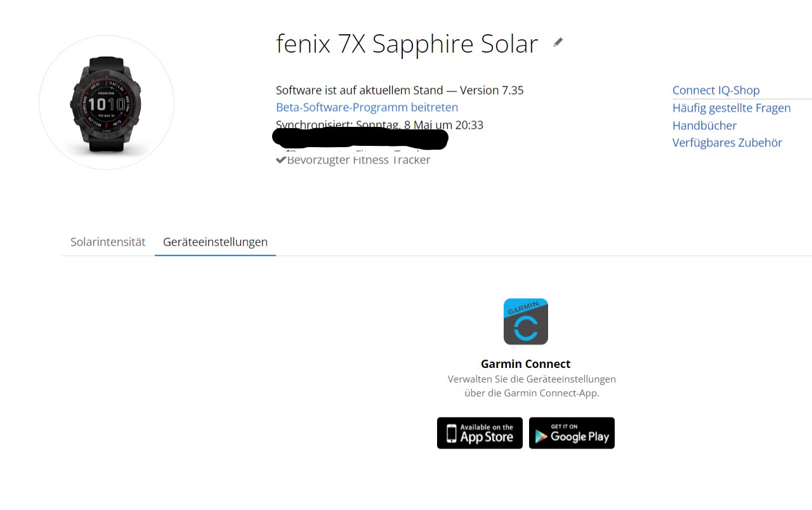Open Häufig gestellte Fragen
812x510 pixels.
coord(731,108)
